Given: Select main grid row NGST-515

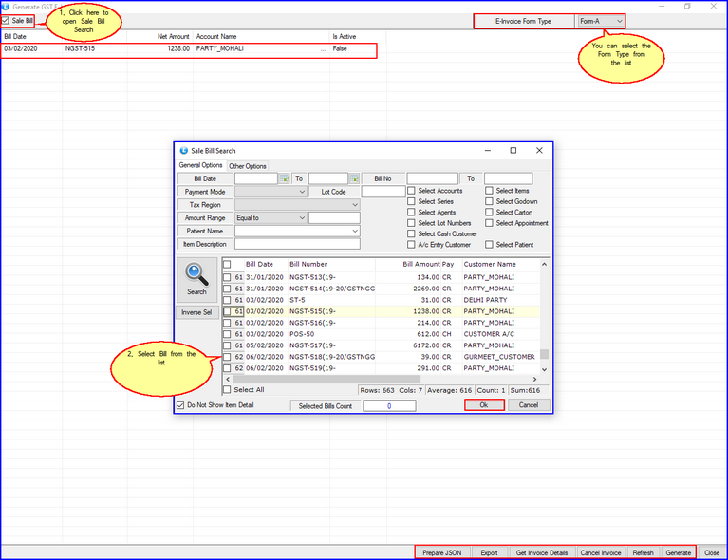Looking at the screenshot, I should point(189,48).
